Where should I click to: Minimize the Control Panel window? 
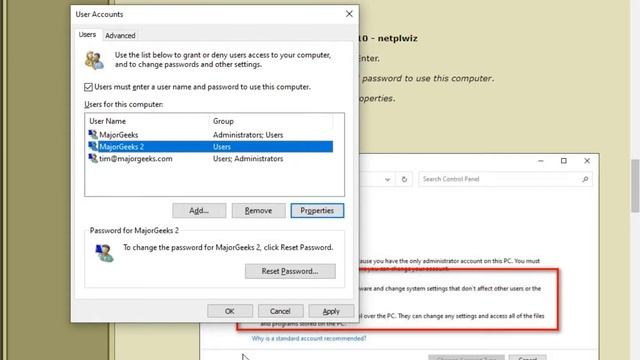pos(541,161)
